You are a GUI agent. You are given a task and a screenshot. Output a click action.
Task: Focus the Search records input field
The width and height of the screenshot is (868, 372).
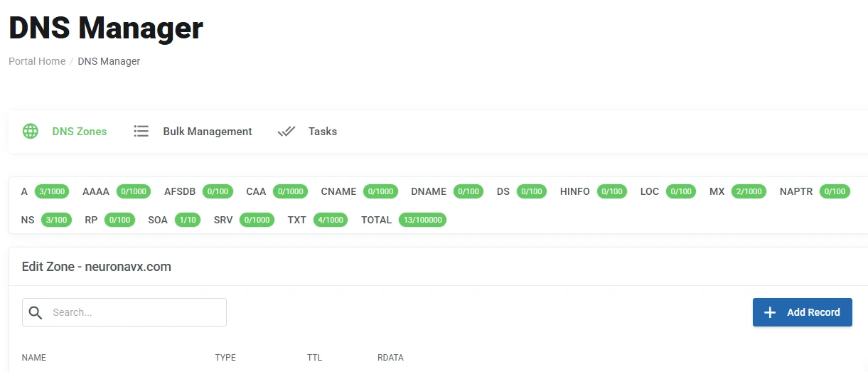124,312
